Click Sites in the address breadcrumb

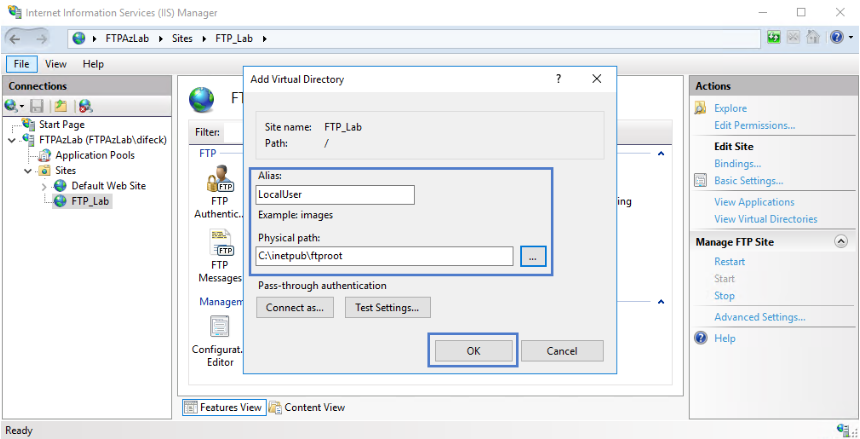point(182,38)
